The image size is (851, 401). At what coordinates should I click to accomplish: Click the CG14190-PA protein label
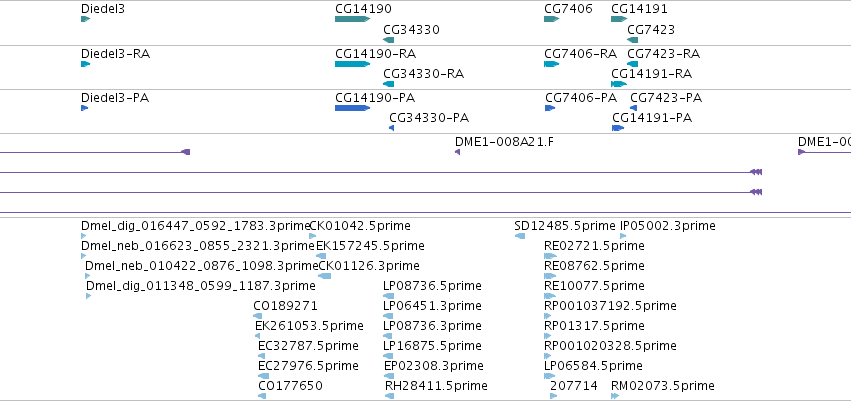tap(375, 98)
